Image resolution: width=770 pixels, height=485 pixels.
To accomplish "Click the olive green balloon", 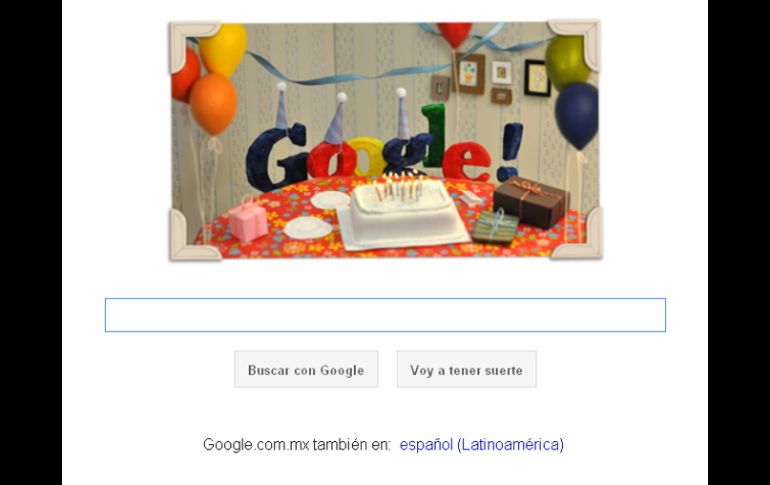I will [x=567, y=62].
